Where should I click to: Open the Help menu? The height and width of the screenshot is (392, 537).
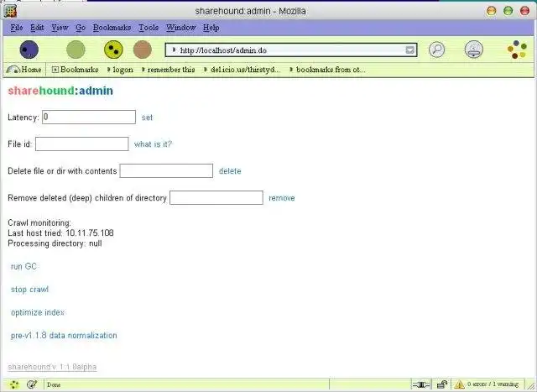[211, 28]
